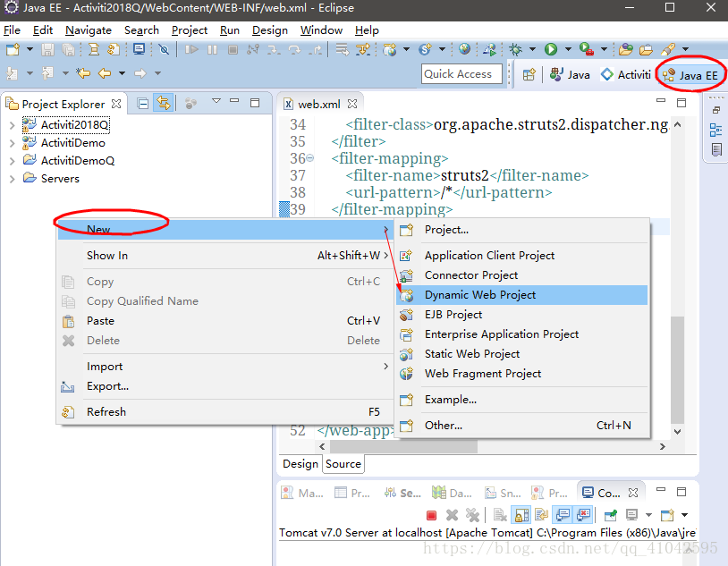Open the Design menu
Viewport: 728px width, 566px height.
coord(270,30)
